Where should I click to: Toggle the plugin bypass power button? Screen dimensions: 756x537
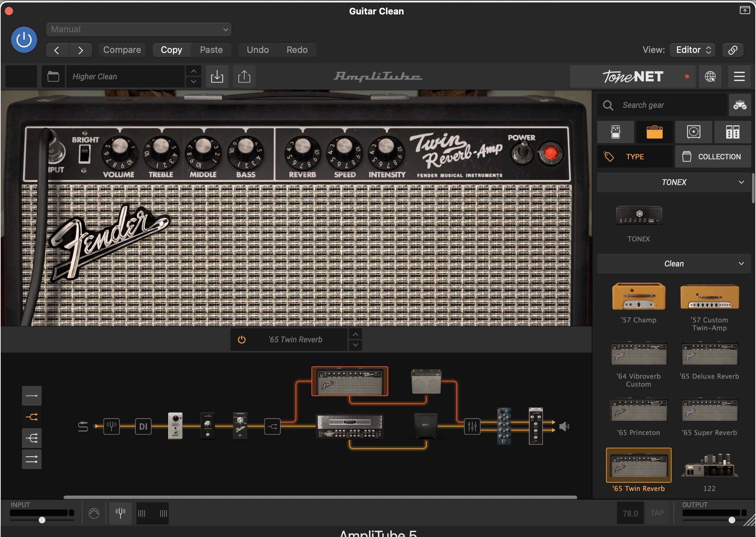pos(24,40)
